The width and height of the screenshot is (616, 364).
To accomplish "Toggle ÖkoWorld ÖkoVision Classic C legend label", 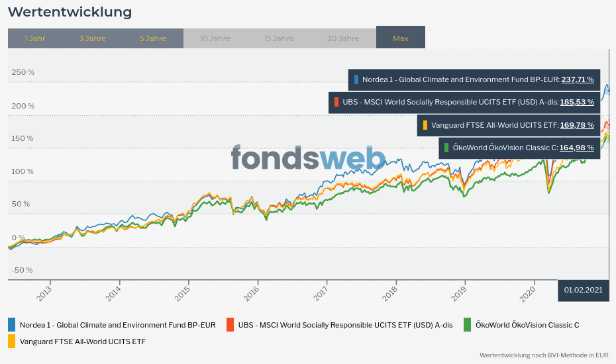I will (x=527, y=325).
